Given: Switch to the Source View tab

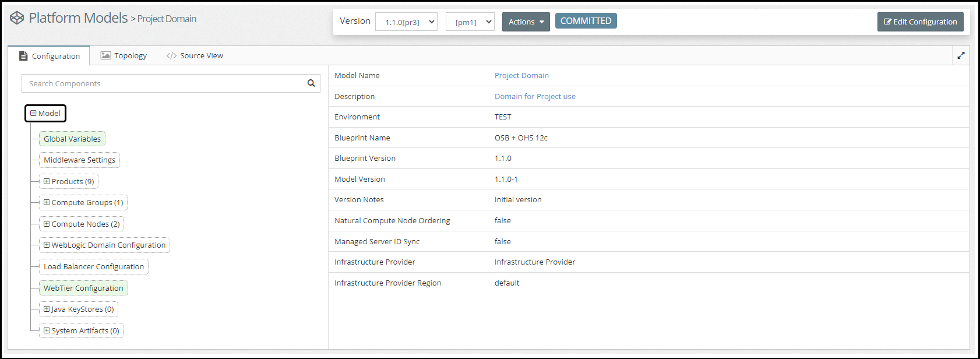Looking at the screenshot, I should pyautogui.click(x=195, y=56).
